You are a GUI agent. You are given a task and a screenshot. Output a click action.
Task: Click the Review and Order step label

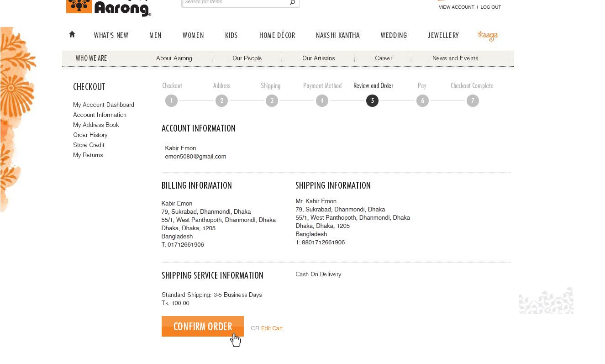[x=373, y=86]
